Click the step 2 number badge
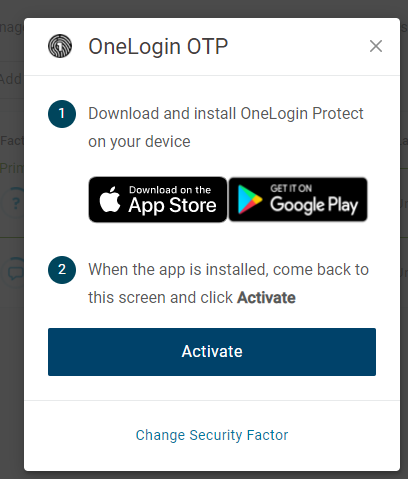The image size is (408, 479). pos(62,270)
